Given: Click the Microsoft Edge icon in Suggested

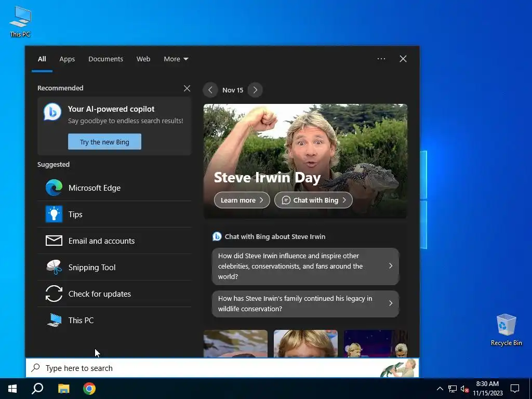Looking at the screenshot, I should (54, 188).
